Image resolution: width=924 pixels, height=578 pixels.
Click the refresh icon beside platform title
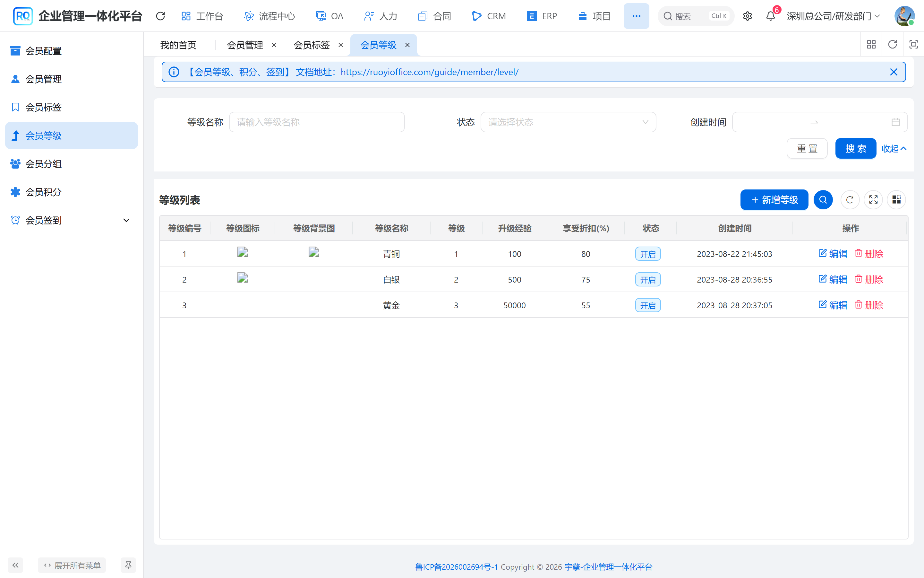pos(160,16)
